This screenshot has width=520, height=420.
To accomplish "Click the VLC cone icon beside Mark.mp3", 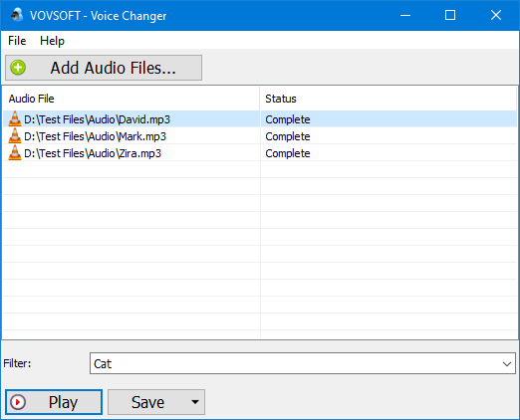I will pos(15,136).
